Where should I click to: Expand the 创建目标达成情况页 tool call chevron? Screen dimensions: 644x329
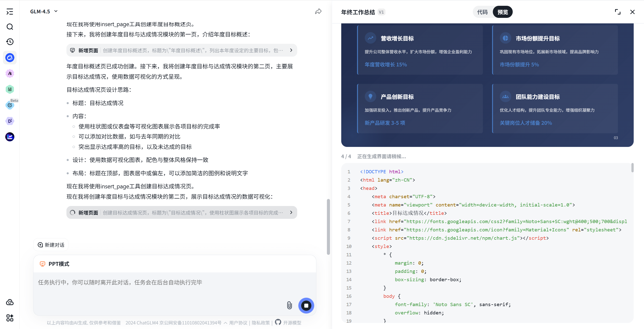(291, 213)
